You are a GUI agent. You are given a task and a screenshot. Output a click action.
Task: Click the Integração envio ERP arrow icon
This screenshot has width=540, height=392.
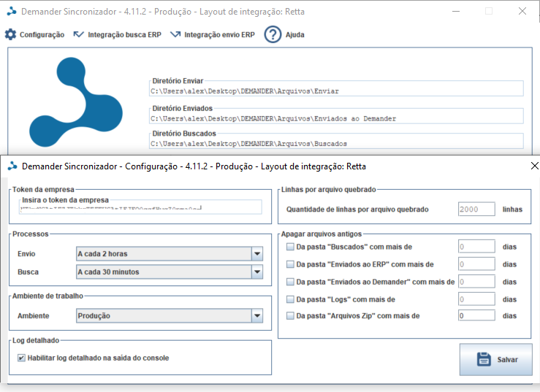point(175,34)
